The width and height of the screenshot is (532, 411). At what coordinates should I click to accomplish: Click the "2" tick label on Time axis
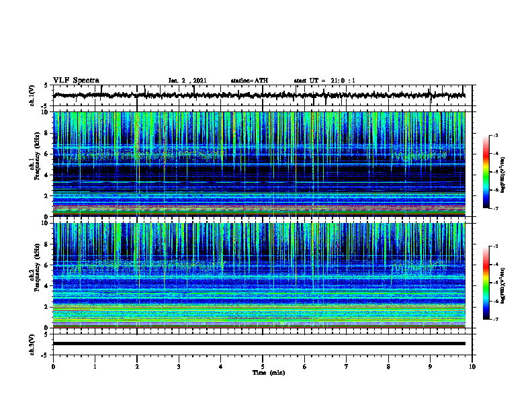(x=137, y=367)
